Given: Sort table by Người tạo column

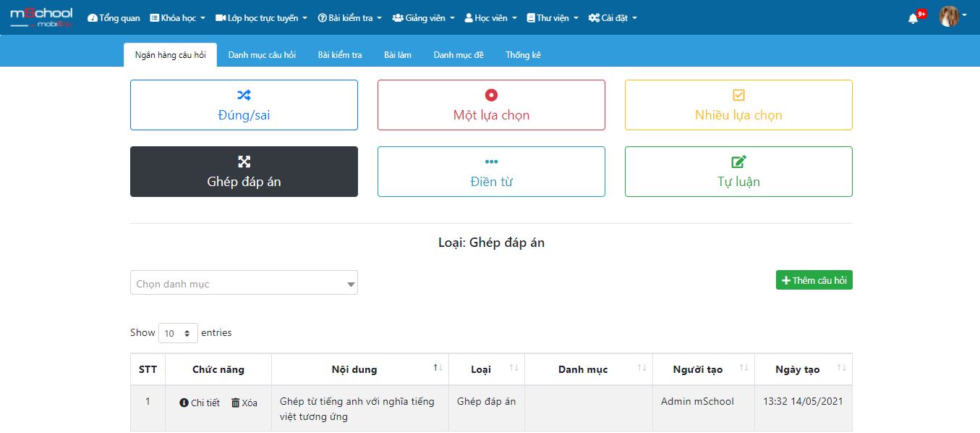Looking at the screenshot, I should tap(703, 369).
